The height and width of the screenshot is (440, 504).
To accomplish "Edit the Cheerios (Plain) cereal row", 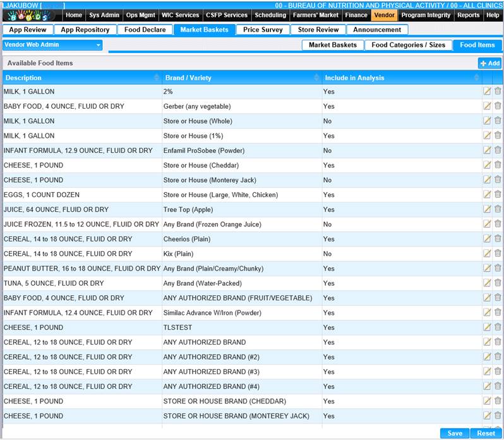I will (x=487, y=239).
